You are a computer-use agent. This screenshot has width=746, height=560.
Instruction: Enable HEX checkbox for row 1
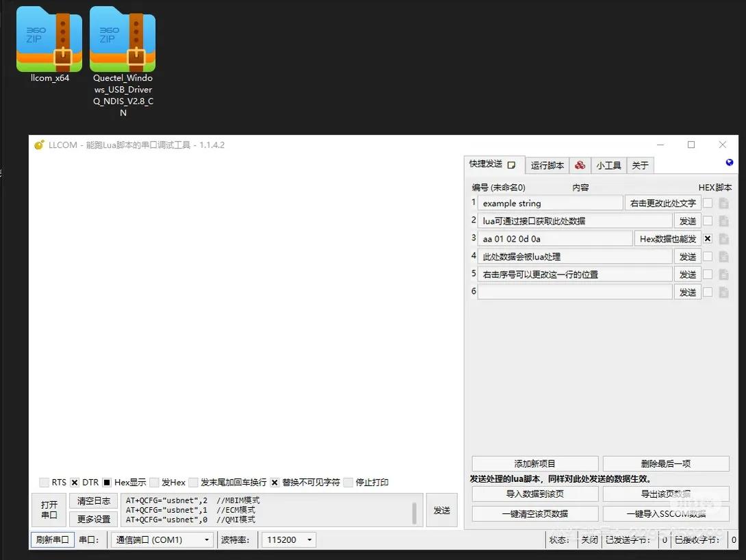point(708,203)
